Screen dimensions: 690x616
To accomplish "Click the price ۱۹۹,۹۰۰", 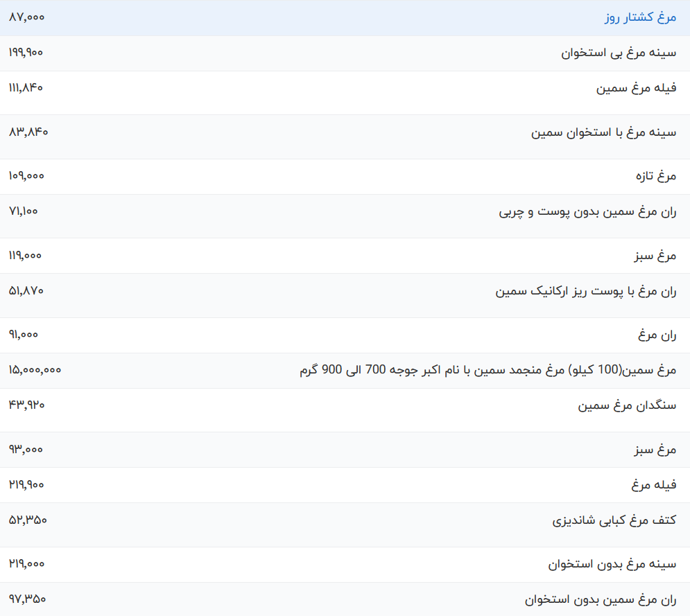I will click(x=26, y=53).
